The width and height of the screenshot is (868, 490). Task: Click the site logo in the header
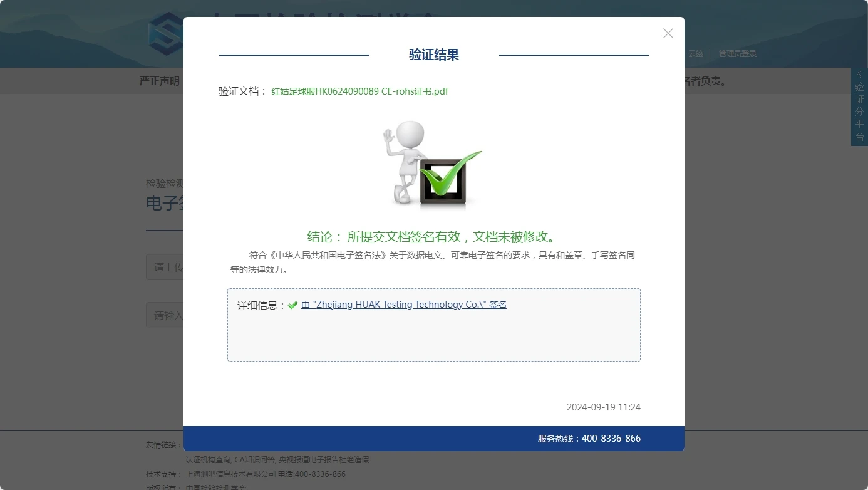click(x=165, y=34)
